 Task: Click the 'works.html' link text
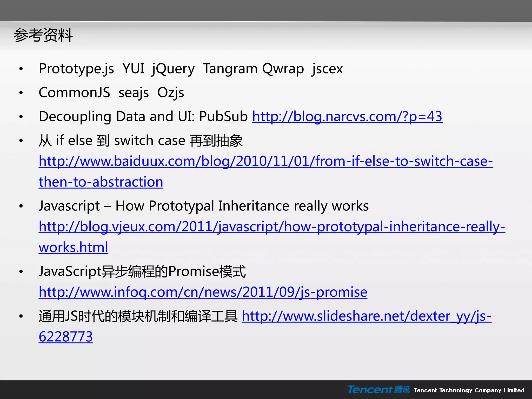[73, 247]
